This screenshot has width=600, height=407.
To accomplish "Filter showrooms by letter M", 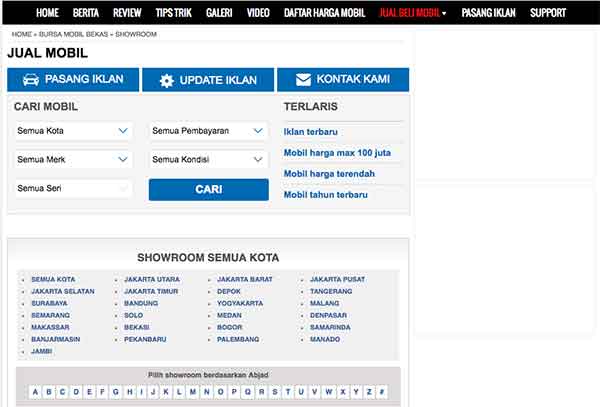I will [x=193, y=392].
